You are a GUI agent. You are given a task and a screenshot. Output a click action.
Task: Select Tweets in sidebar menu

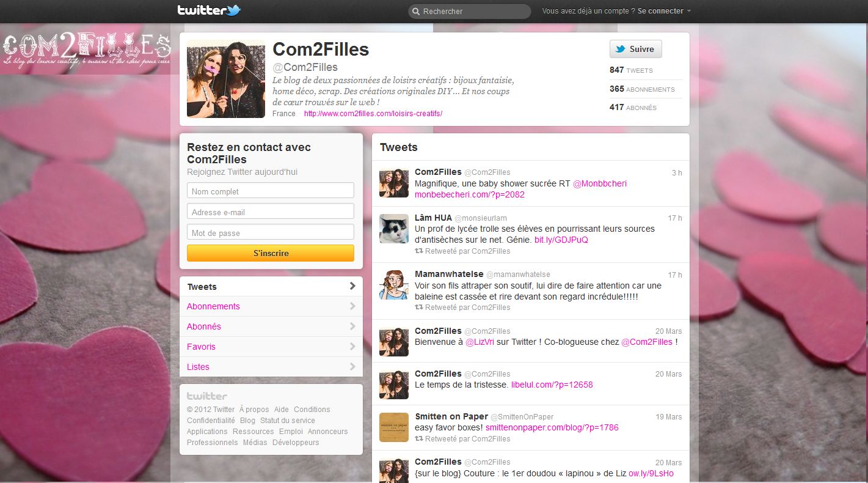(x=271, y=287)
